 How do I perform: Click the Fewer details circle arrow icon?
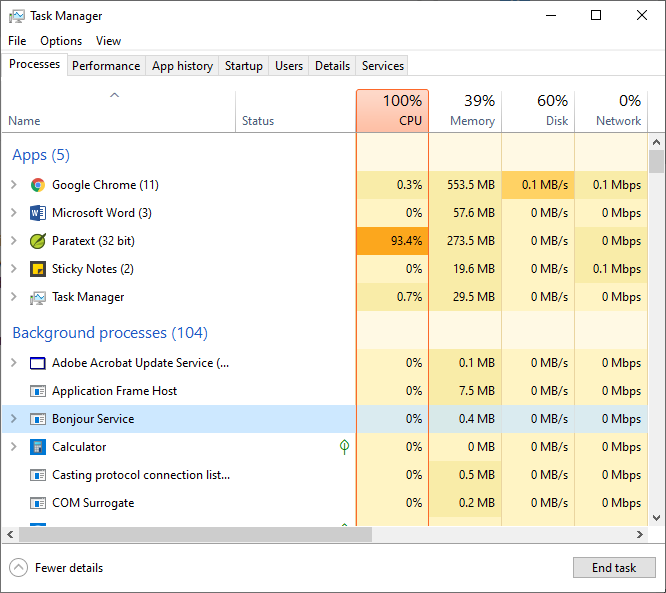coord(18,568)
